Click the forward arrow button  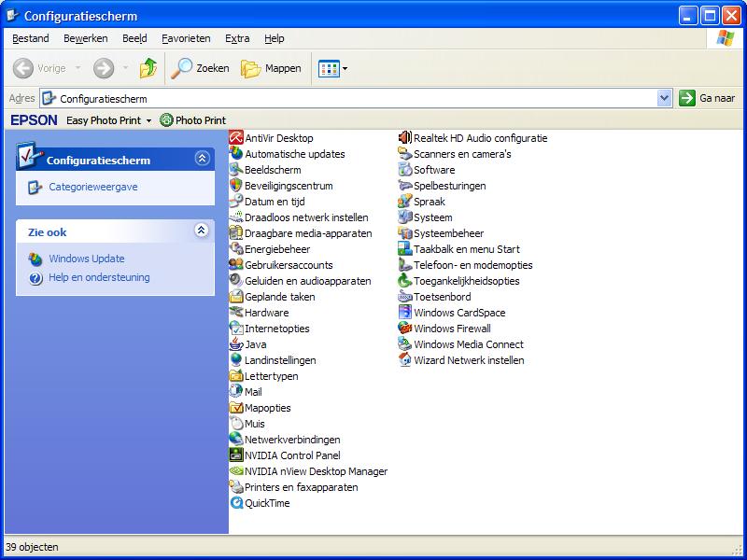tap(104, 68)
